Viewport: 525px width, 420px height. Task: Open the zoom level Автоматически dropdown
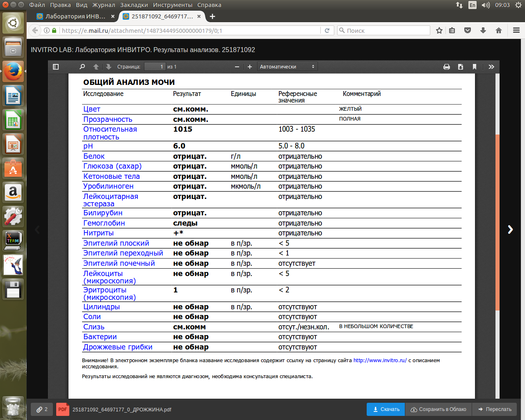[x=287, y=67]
